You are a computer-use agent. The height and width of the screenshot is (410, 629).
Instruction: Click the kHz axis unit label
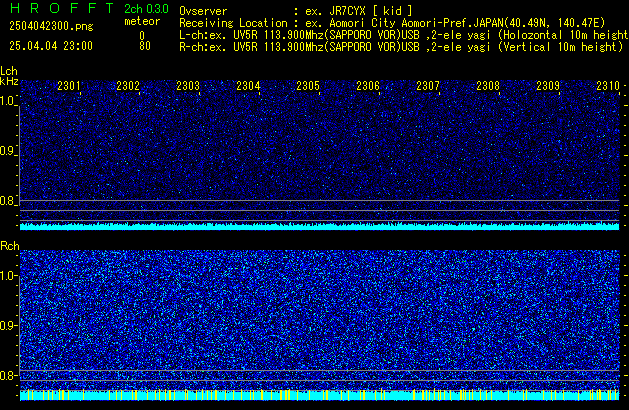9,81
